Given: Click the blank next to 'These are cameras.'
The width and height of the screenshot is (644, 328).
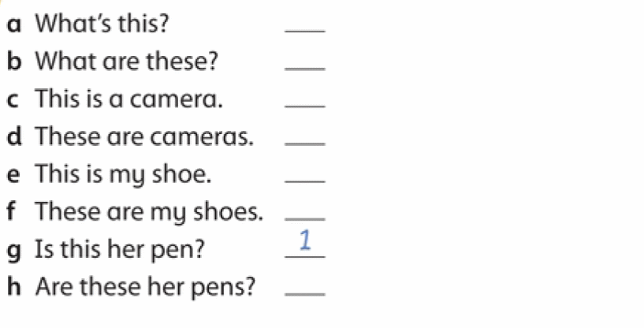Looking at the screenshot, I should [305, 142].
